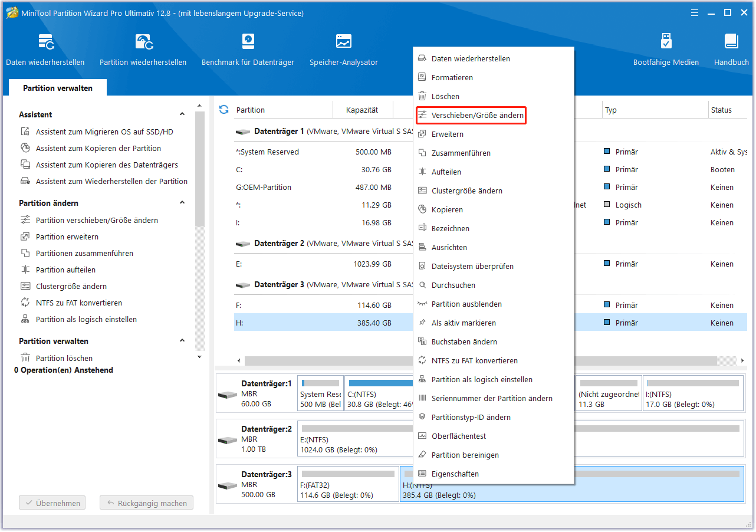Choose Daten wiederherstellen from context menu
The width and height of the screenshot is (756, 532).
494,59
